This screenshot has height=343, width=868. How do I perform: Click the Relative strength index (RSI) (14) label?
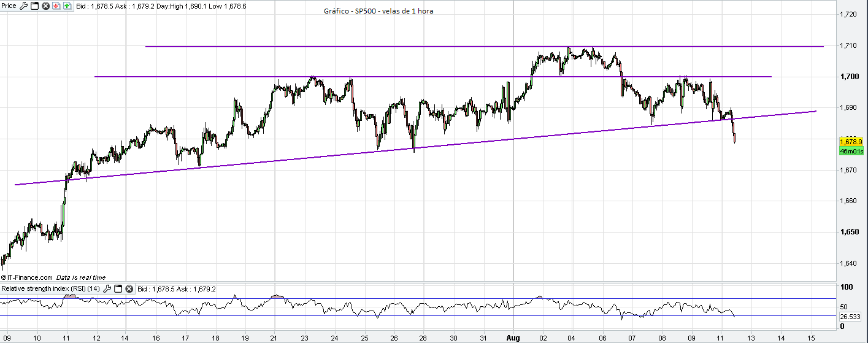(50, 289)
